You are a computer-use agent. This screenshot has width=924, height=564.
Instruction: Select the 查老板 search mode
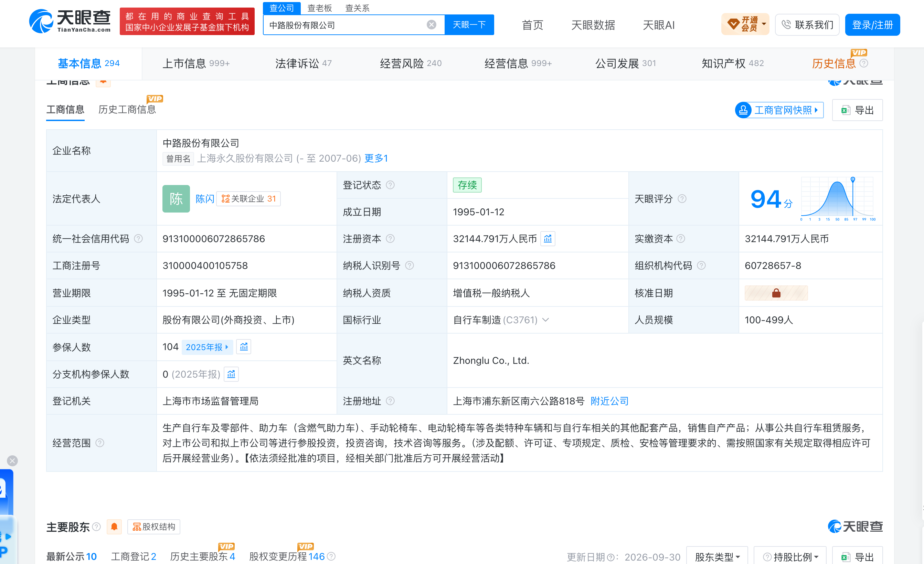click(x=319, y=8)
